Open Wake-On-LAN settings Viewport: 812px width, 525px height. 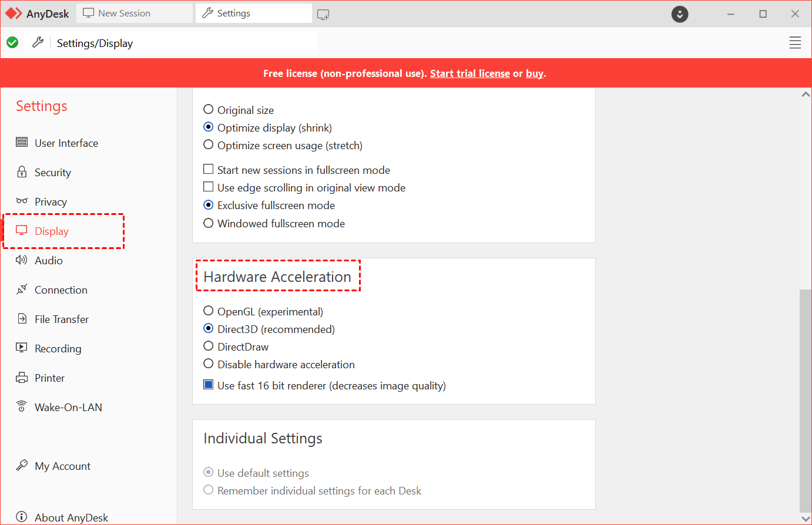pyautogui.click(x=68, y=408)
